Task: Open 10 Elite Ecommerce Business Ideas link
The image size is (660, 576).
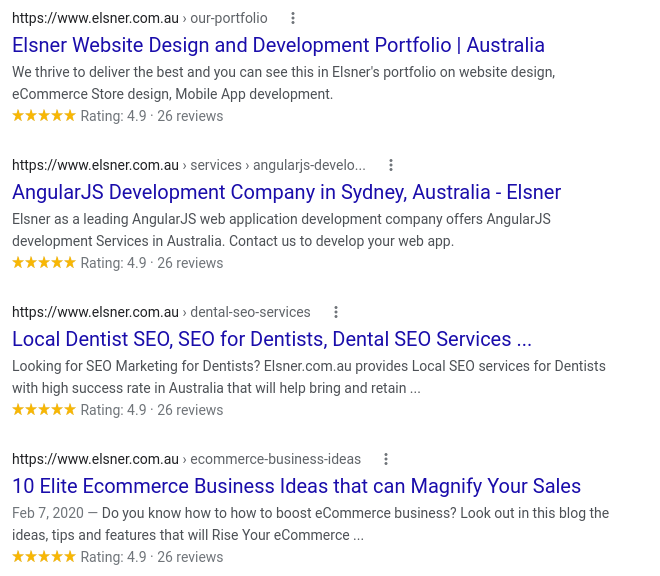Action: click(x=296, y=486)
